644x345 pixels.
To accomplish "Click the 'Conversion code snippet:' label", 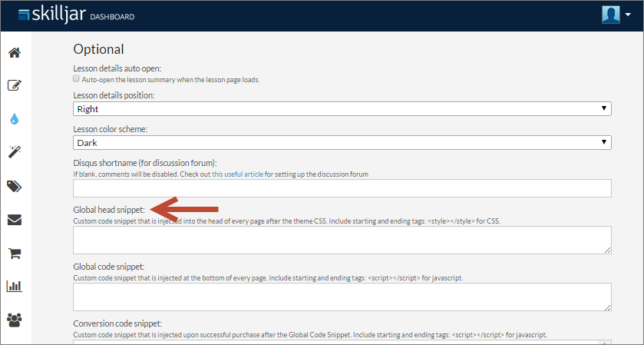I will [x=117, y=323].
